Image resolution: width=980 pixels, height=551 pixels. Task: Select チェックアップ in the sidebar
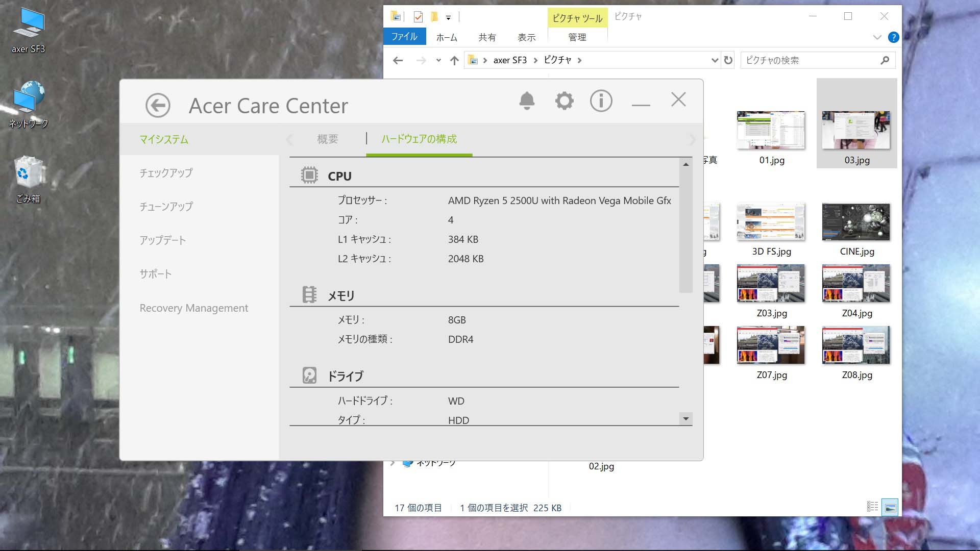coord(166,173)
